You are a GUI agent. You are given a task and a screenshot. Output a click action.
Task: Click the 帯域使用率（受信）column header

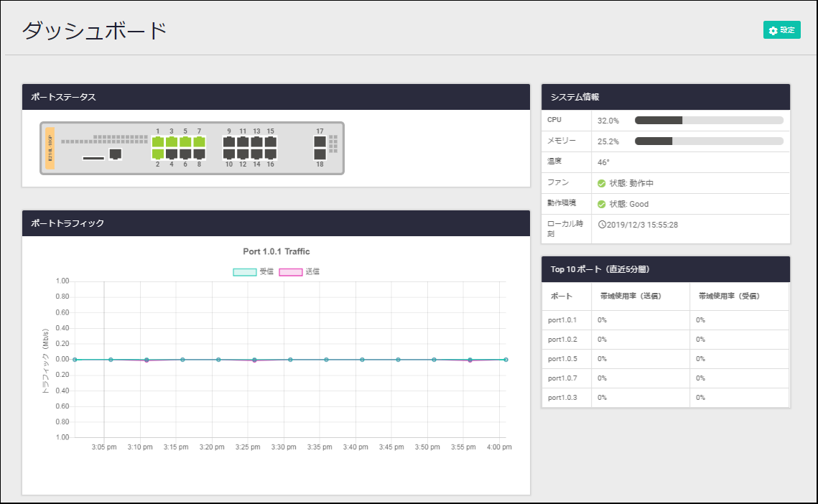tap(729, 296)
